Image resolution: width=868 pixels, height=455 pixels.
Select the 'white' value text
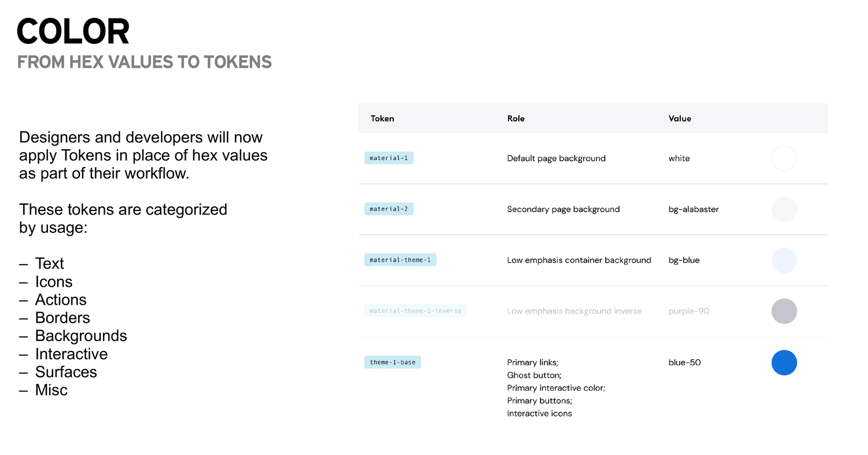(x=679, y=158)
